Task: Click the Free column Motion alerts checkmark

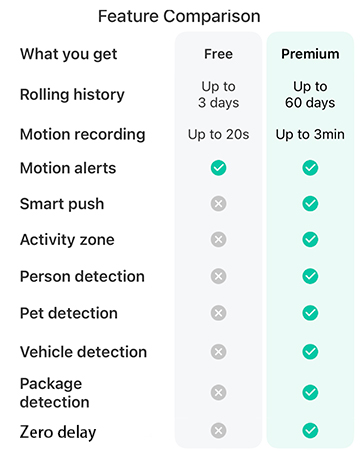Action: click(x=218, y=168)
